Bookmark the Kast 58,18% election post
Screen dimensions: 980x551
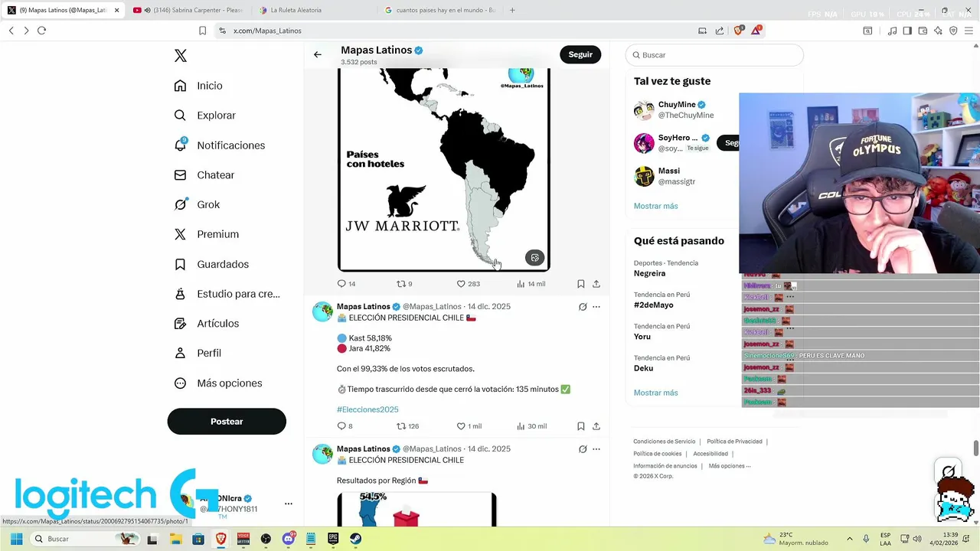pyautogui.click(x=581, y=426)
